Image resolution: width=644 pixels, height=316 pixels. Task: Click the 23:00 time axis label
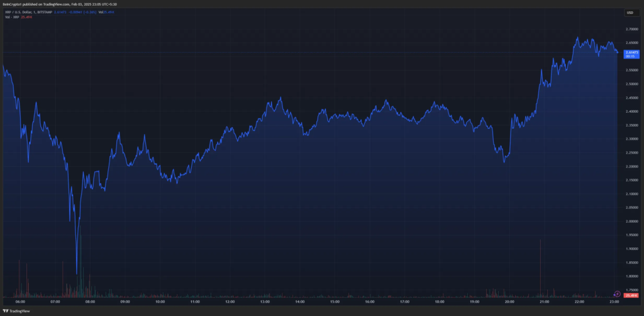[x=614, y=302]
